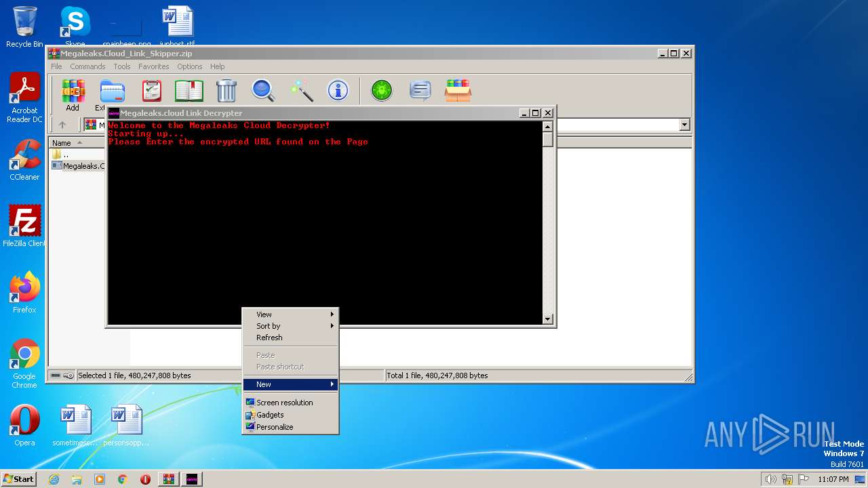Click the View book toolbar icon
868x488 pixels.
point(189,91)
